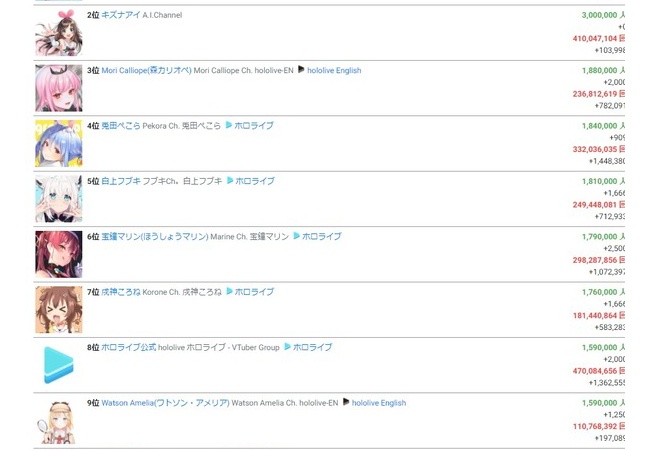Image resolution: width=650 pixels, height=450 pixels.
Task: Click 白上フブキ avatar thumbnail
Action: tap(59, 199)
